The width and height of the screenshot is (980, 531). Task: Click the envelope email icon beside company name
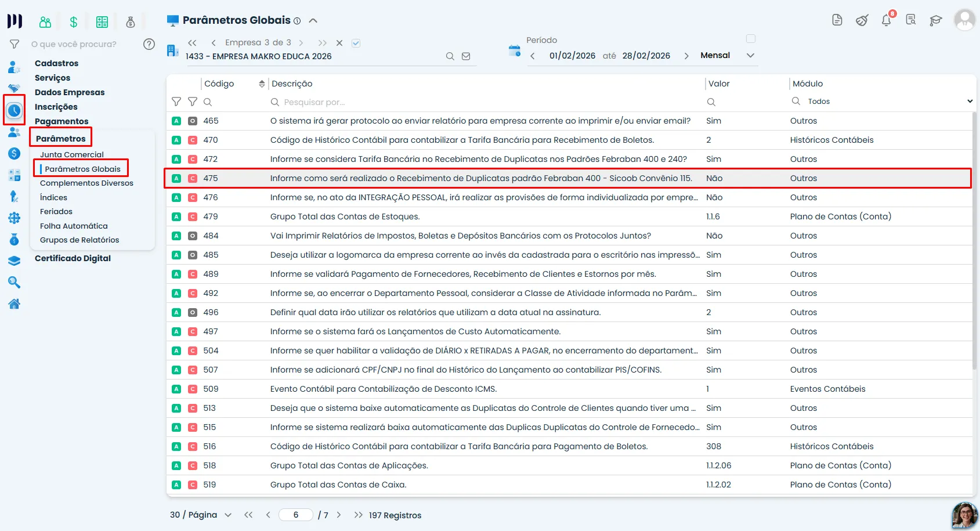click(x=466, y=56)
